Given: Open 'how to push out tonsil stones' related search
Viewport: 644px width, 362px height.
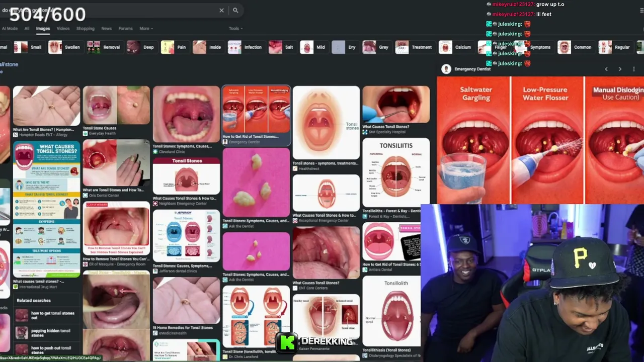Looking at the screenshot, I should pyautogui.click(x=45, y=350).
